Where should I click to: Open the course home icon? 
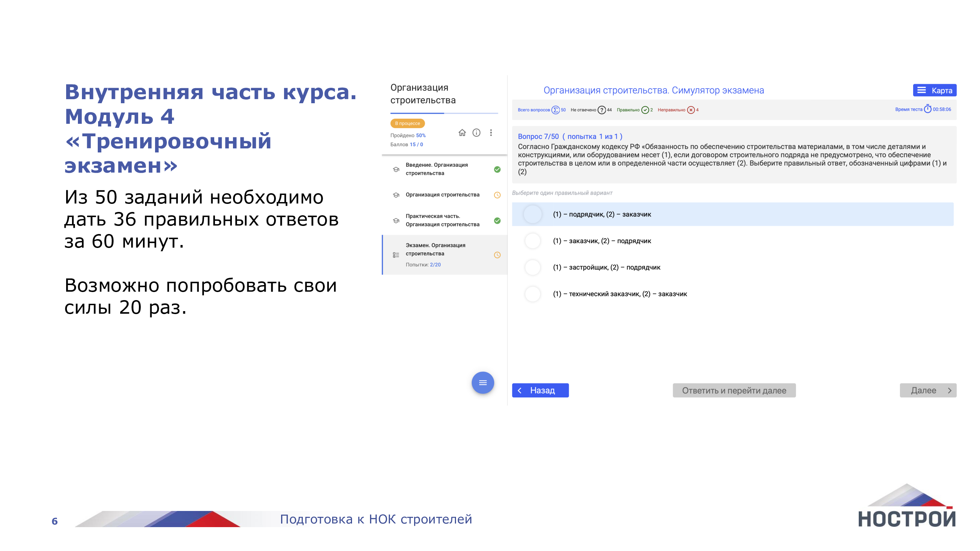pyautogui.click(x=462, y=133)
